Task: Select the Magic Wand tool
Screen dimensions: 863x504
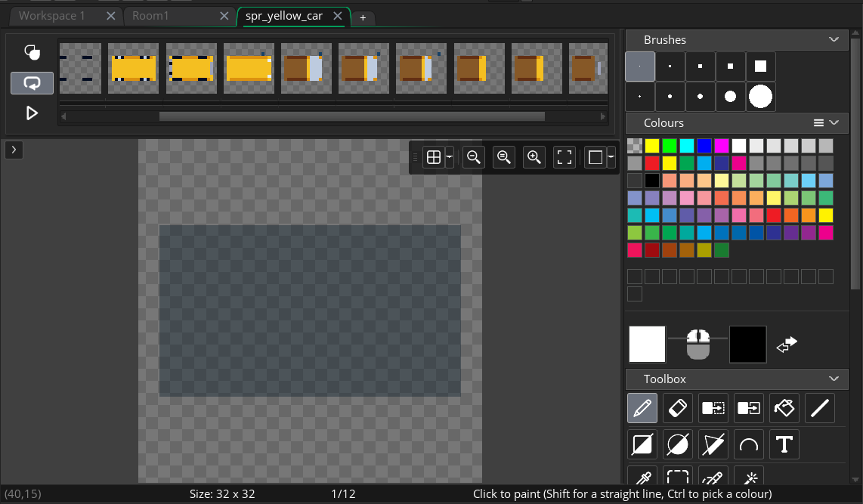Action: tap(749, 476)
